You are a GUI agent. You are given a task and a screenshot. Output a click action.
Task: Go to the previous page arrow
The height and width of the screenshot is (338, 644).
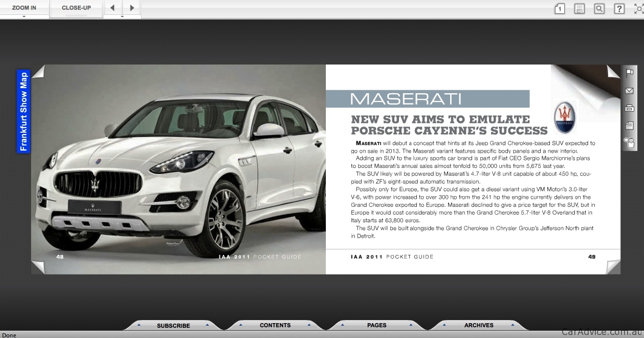click(112, 8)
